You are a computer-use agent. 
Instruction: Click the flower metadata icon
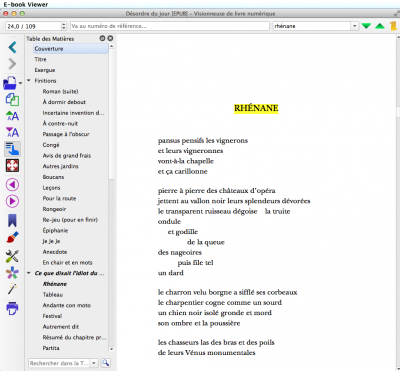pos(12,273)
